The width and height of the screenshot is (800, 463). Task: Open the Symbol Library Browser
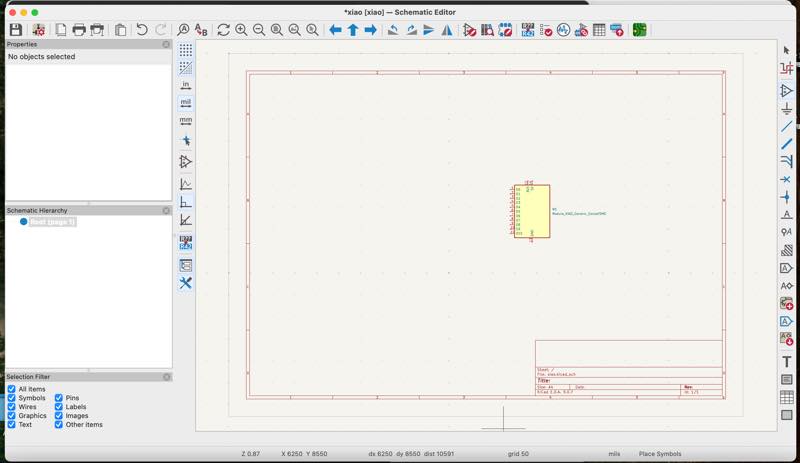[x=487, y=30]
